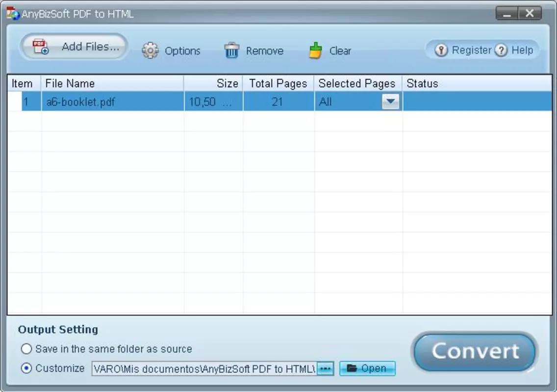Click item number 1 in the list
This screenshot has width=557, height=392.
click(x=26, y=102)
